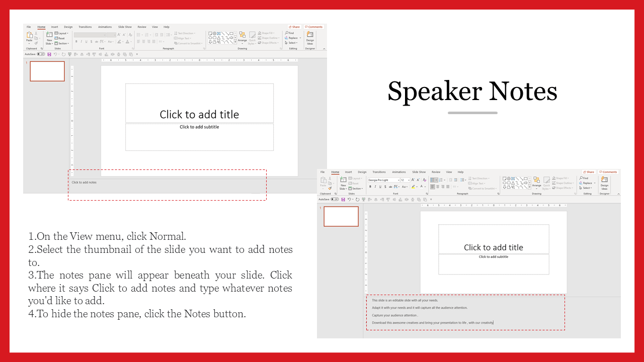Click Decrease Font Size icon in lower-right window
Screen dimensions: 644x362
pyautogui.click(x=419, y=180)
